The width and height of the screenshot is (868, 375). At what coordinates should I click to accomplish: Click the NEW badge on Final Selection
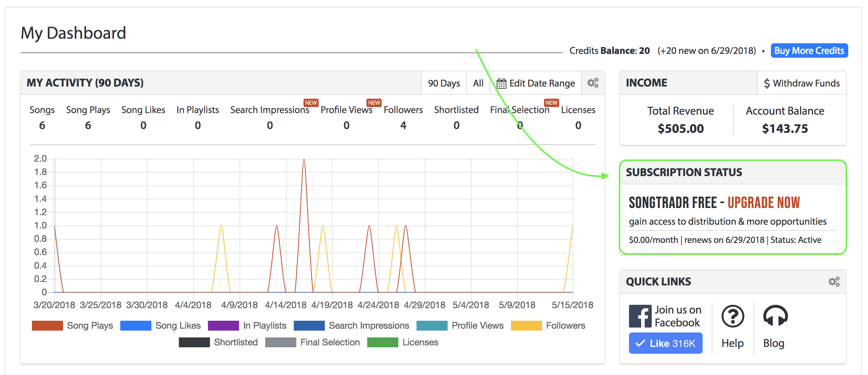(x=551, y=103)
